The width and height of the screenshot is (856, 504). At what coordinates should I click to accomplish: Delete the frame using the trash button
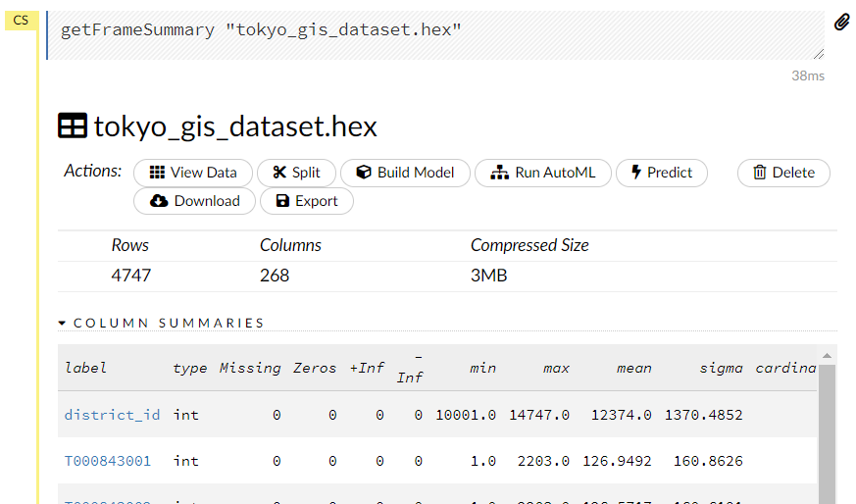[783, 173]
